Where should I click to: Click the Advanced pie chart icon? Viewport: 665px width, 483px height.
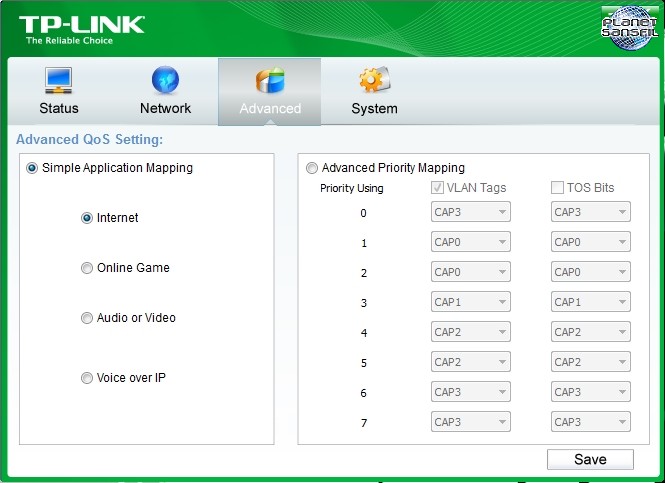coord(270,80)
